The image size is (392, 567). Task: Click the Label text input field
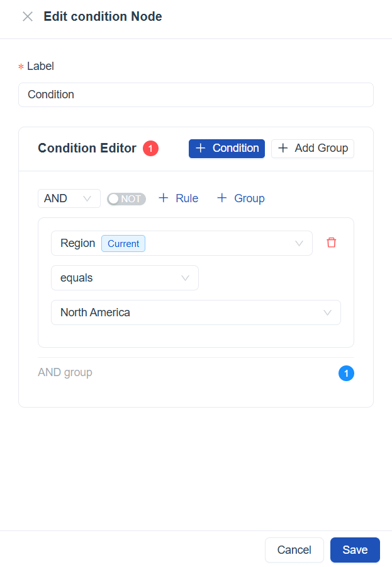coord(196,95)
